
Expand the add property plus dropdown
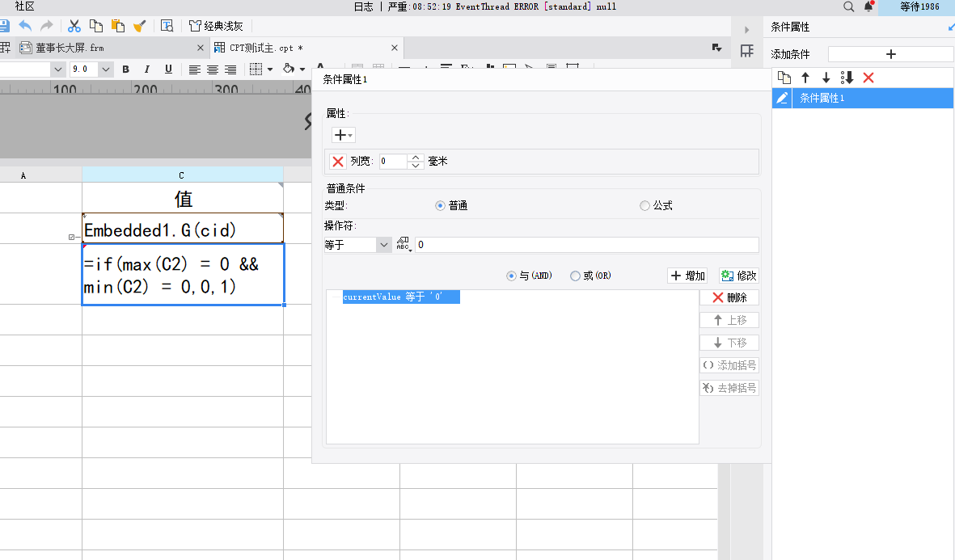pos(344,136)
